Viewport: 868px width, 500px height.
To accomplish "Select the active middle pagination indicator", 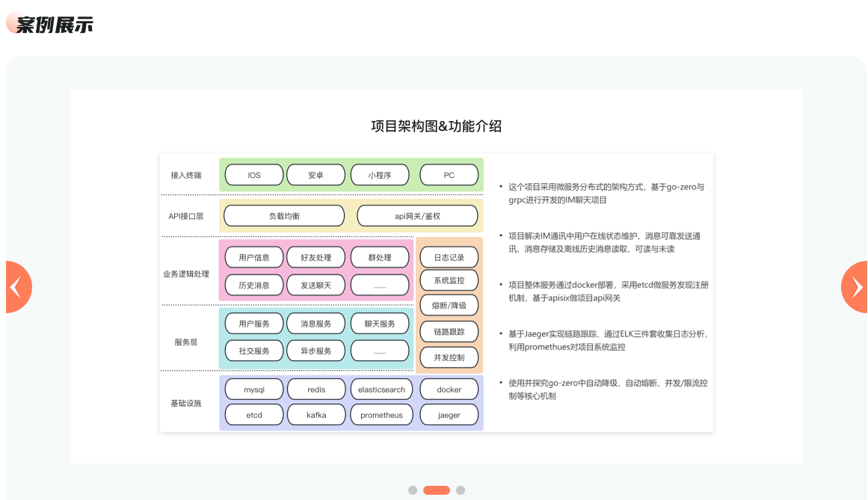I will pyautogui.click(x=437, y=490).
